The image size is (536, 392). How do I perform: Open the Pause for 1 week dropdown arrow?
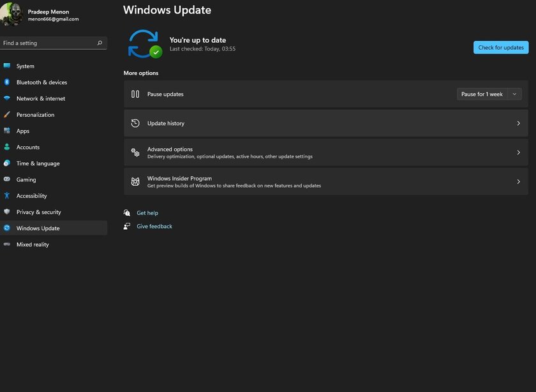[x=514, y=94]
